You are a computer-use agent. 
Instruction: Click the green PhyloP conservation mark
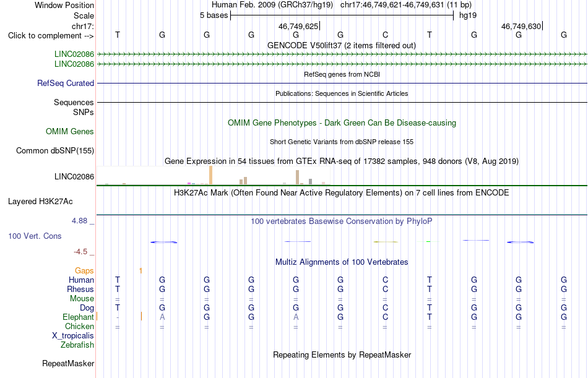tap(428, 241)
